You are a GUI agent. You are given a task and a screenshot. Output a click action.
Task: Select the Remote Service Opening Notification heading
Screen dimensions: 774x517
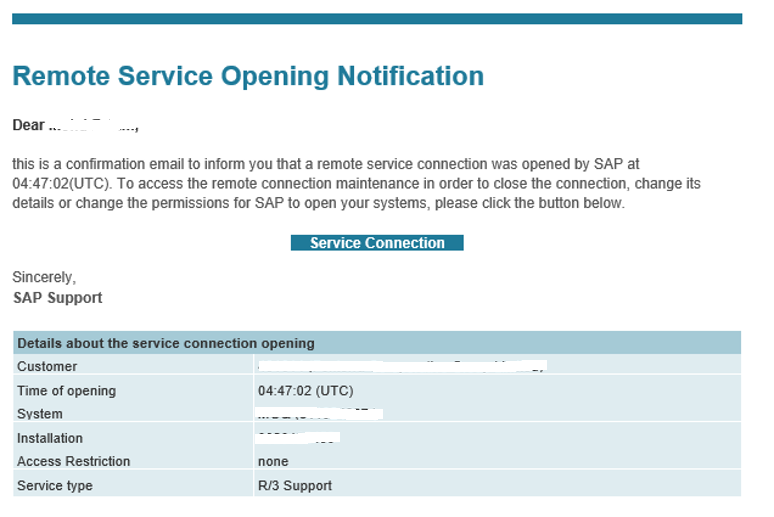point(248,77)
